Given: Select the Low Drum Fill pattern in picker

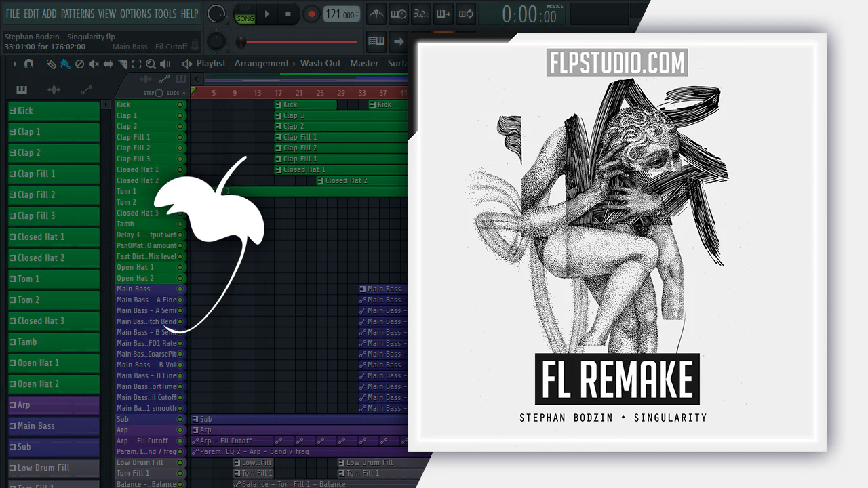Looking at the screenshot, I should [x=54, y=468].
